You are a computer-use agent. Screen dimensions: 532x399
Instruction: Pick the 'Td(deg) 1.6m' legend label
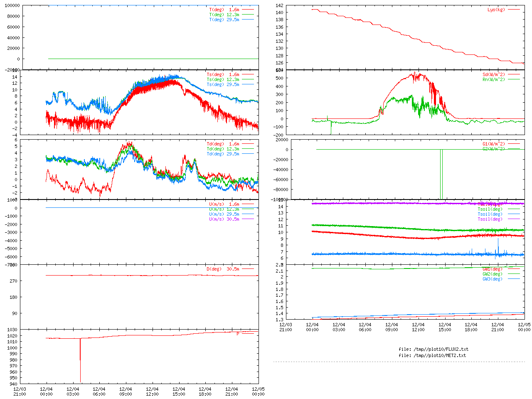[223, 144]
